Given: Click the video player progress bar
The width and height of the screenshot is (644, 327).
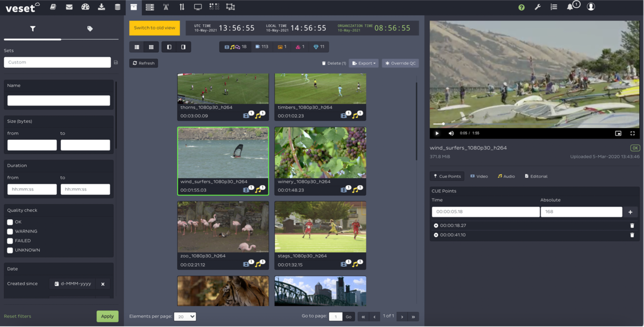Looking at the screenshot, I should coord(535,124).
